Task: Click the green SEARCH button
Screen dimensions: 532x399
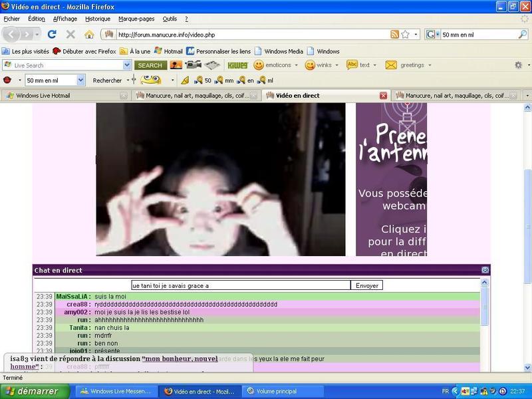Action: click(x=150, y=65)
